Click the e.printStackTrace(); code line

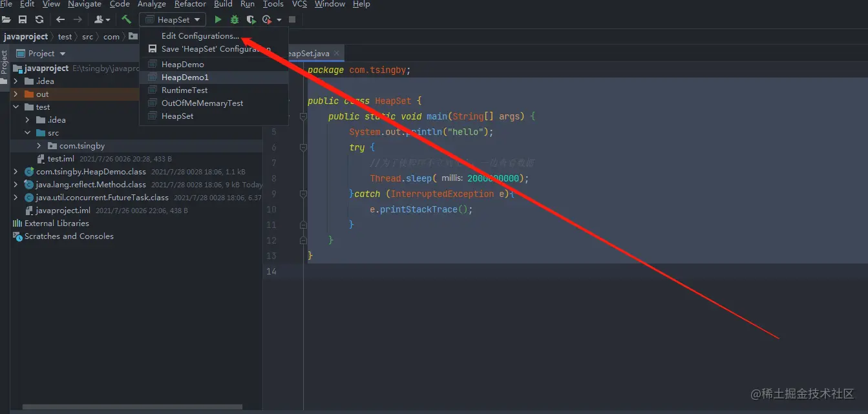click(421, 210)
